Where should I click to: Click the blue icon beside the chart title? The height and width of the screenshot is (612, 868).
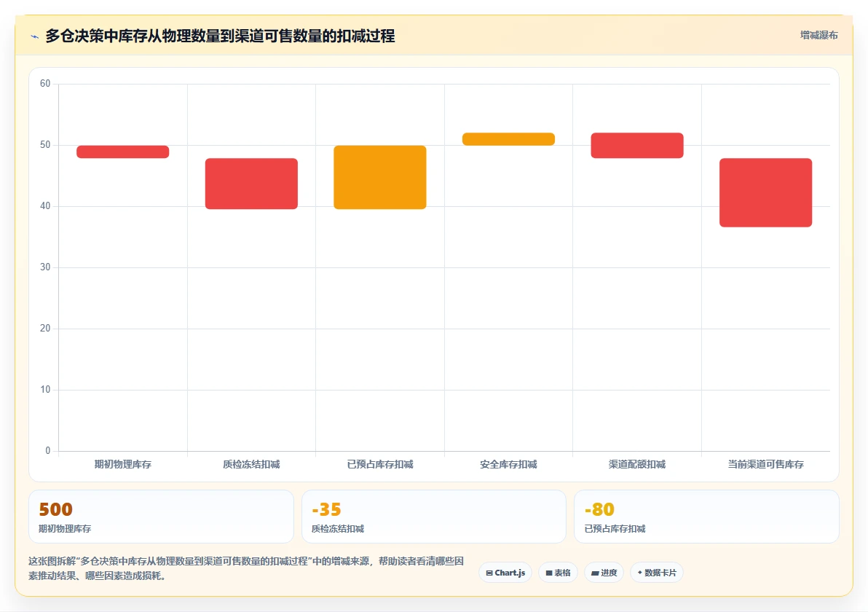34,36
